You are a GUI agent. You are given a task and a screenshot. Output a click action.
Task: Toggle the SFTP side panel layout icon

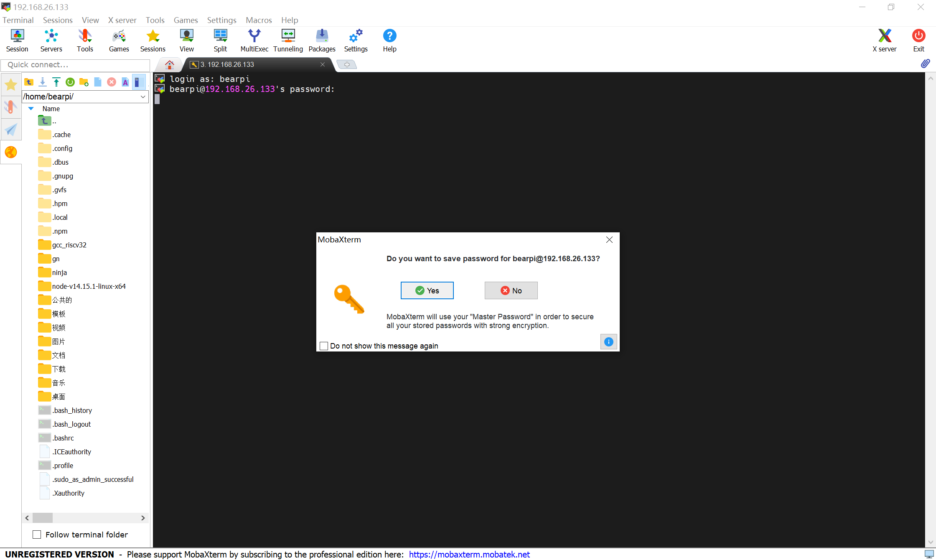tap(139, 82)
